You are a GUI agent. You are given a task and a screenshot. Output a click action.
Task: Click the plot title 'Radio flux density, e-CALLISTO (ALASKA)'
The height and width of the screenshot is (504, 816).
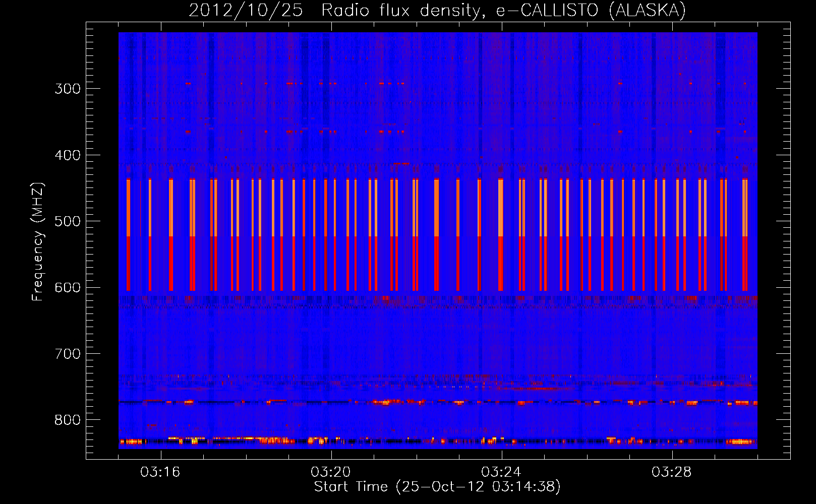(x=503, y=10)
